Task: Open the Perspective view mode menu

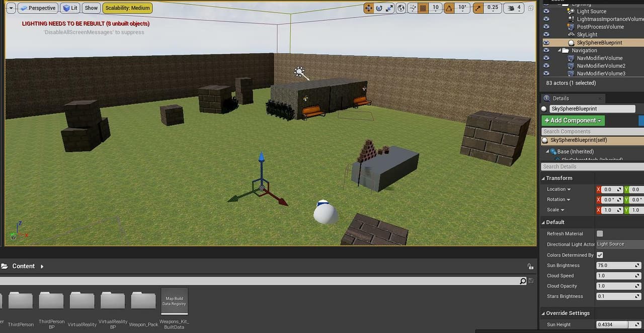Action: [x=38, y=8]
